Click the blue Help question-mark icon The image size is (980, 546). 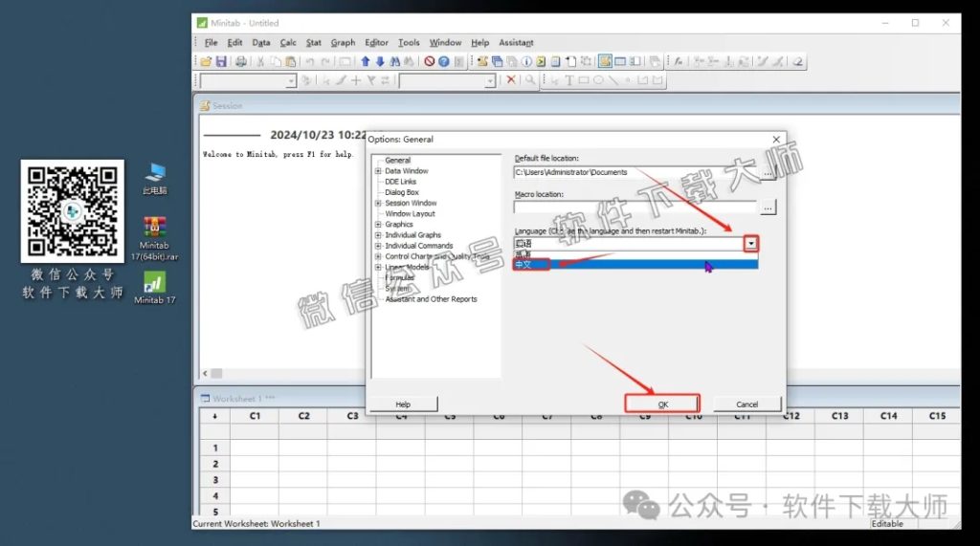point(444,61)
